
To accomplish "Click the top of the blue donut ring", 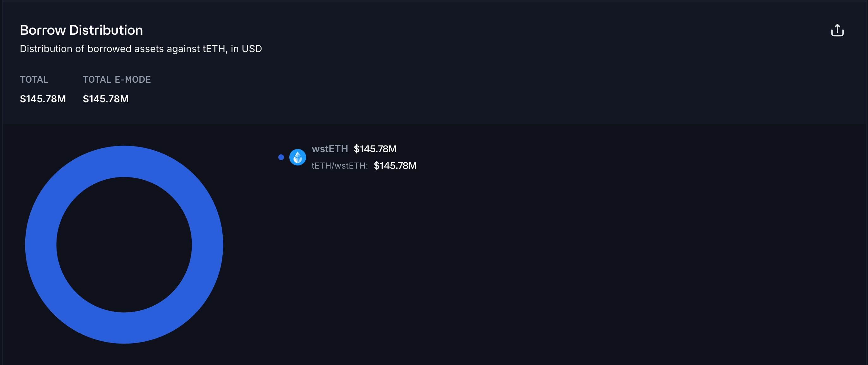I will 124,161.
